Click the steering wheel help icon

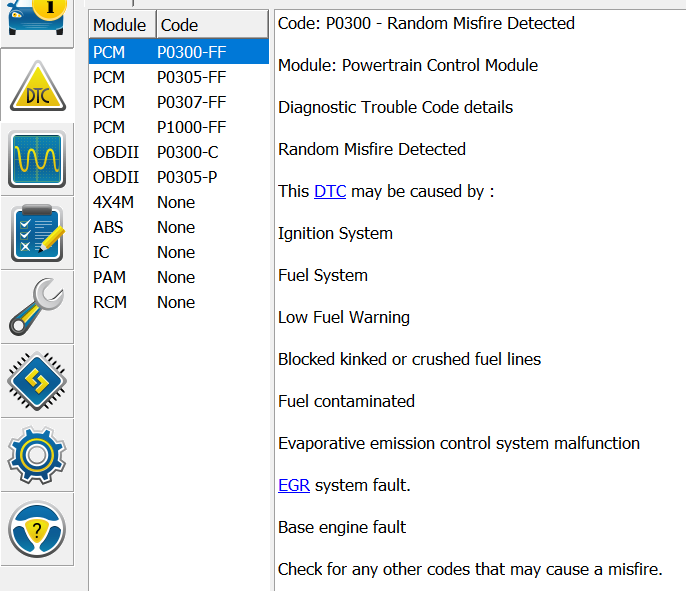point(37,529)
